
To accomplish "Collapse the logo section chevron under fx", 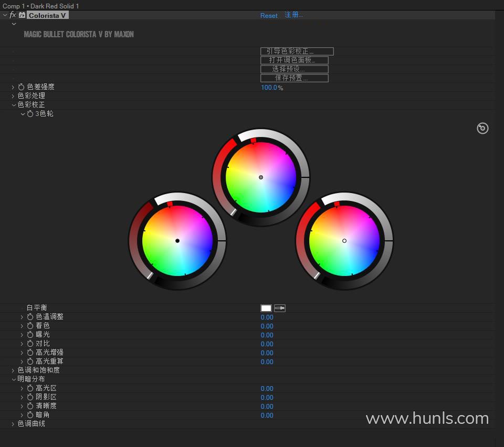I will [14, 24].
